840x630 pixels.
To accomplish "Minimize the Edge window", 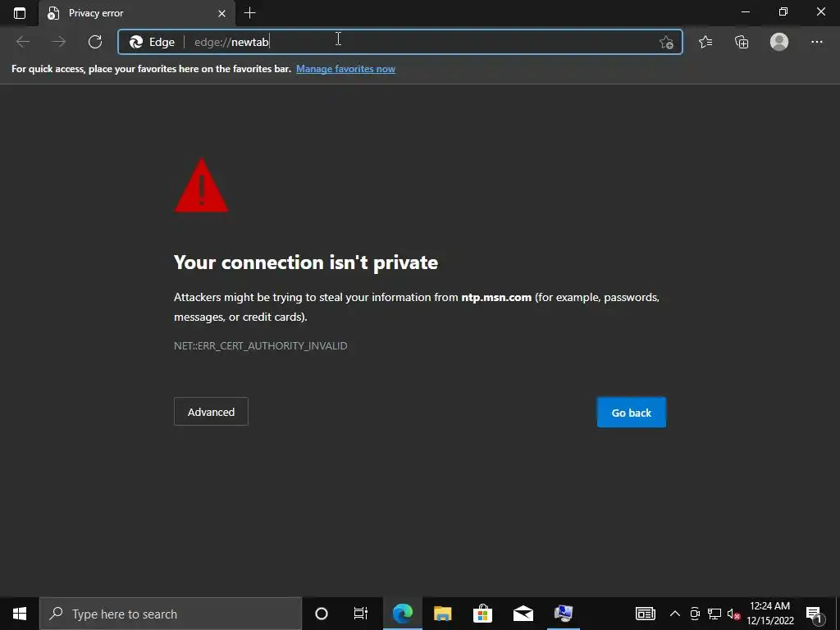I will click(745, 11).
